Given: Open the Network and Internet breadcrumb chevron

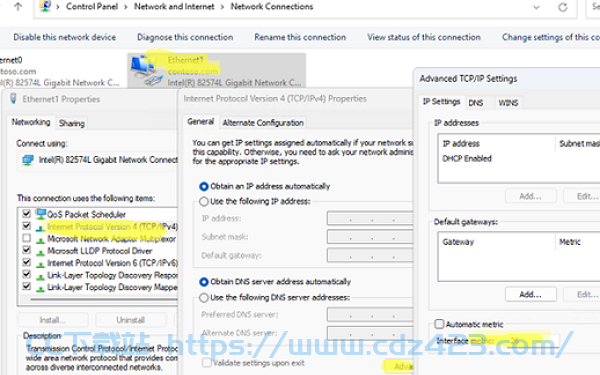Looking at the screenshot, I should (x=222, y=7).
